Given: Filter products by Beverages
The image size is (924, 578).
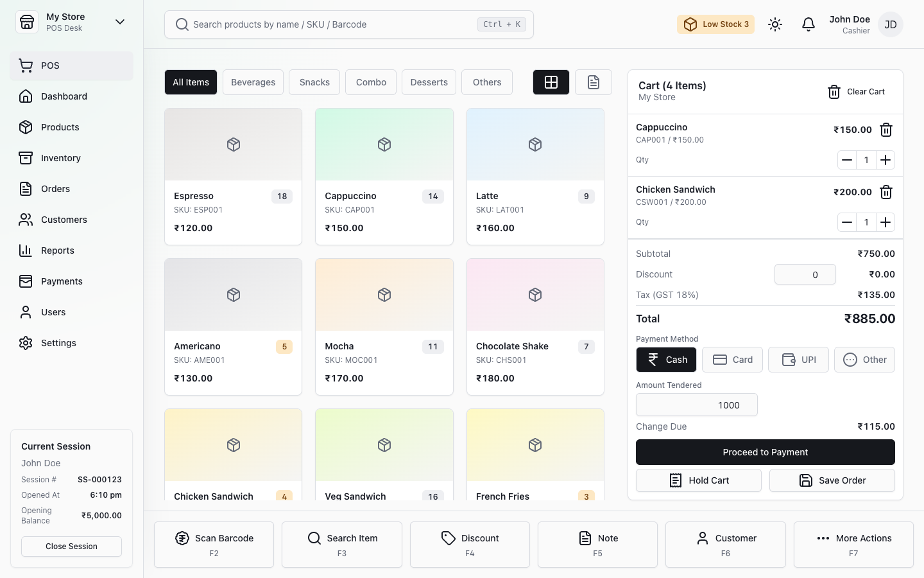Looking at the screenshot, I should (253, 82).
